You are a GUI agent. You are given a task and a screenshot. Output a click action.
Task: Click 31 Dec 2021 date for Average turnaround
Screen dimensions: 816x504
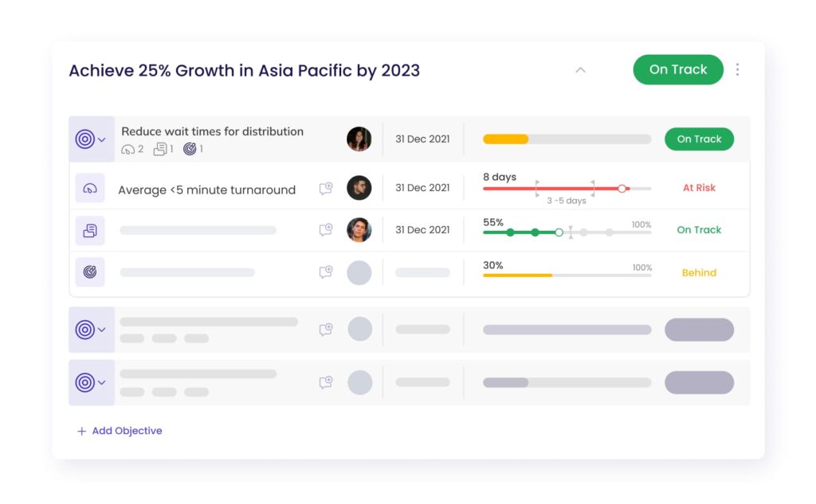click(x=422, y=188)
